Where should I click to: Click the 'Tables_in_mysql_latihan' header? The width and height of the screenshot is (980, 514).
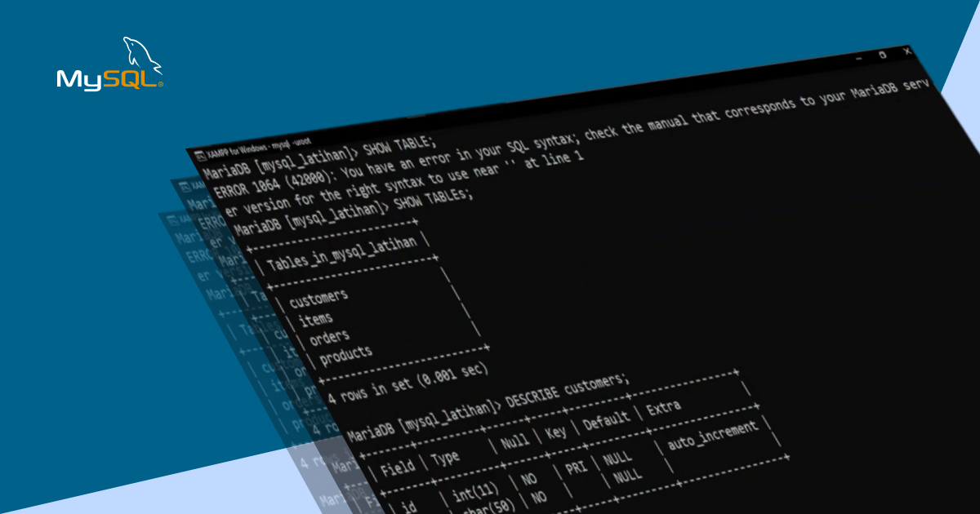pyautogui.click(x=342, y=254)
